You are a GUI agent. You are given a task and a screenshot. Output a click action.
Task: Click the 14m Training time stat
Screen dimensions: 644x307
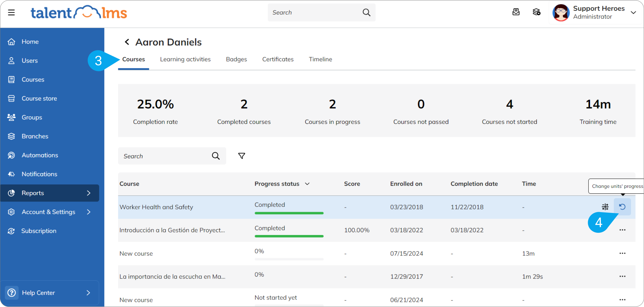click(598, 111)
